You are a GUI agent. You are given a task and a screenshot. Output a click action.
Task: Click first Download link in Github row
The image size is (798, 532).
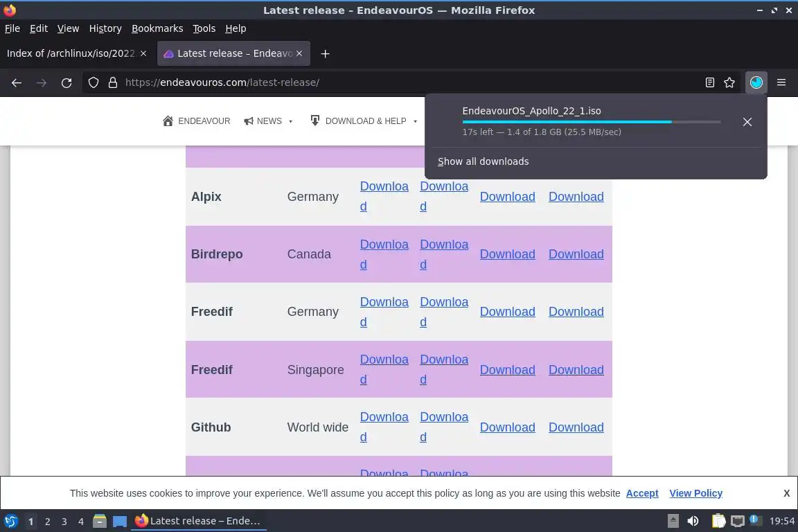(384, 427)
